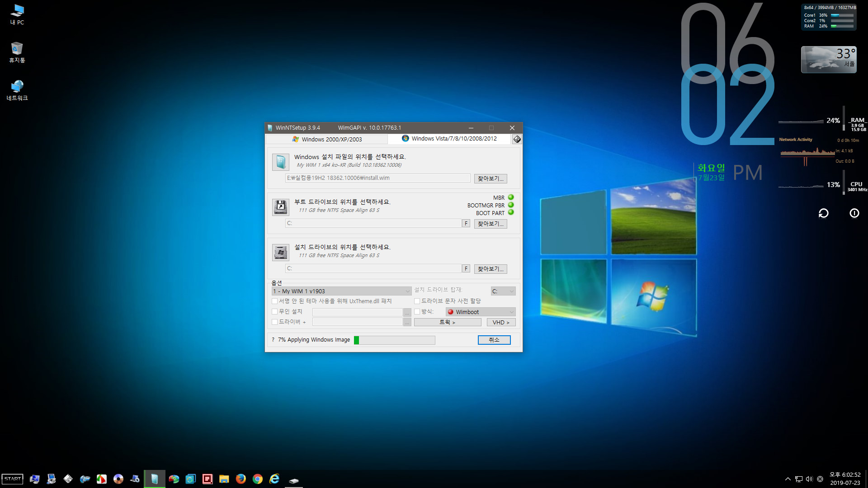Open the drive icon at taskbar end
This screenshot has height=488, width=868.
[x=294, y=480]
